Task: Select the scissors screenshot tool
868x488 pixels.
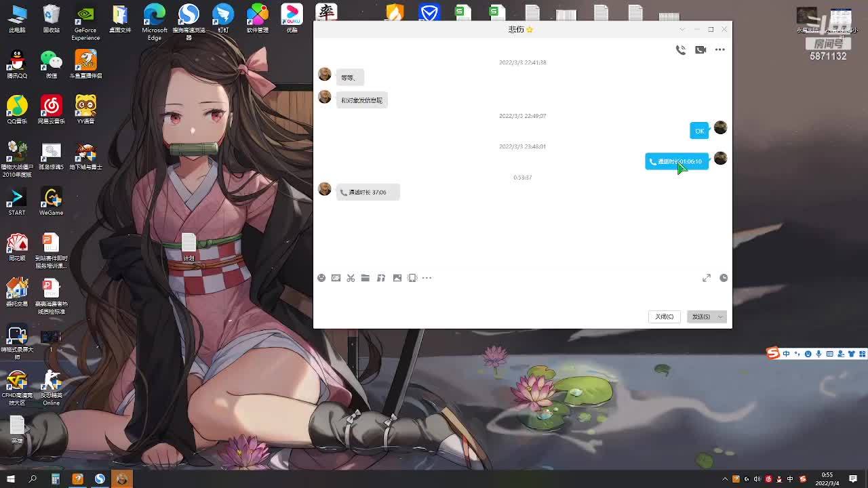Action: tap(351, 278)
